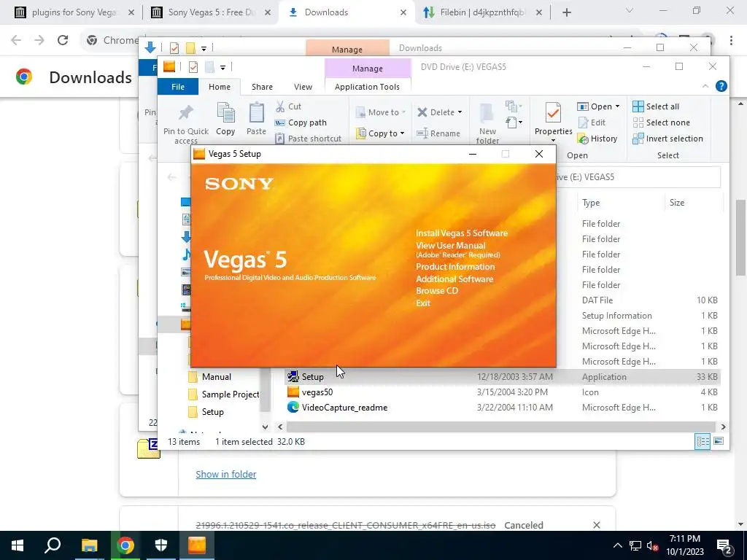Click History in ribbon
The image size is (747, 560).
tap(597, 139)
